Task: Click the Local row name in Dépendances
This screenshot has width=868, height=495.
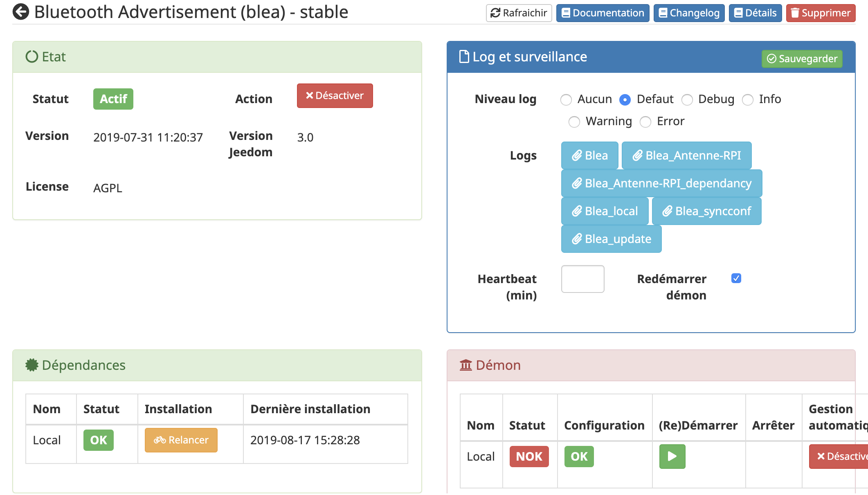Action: 47,440
